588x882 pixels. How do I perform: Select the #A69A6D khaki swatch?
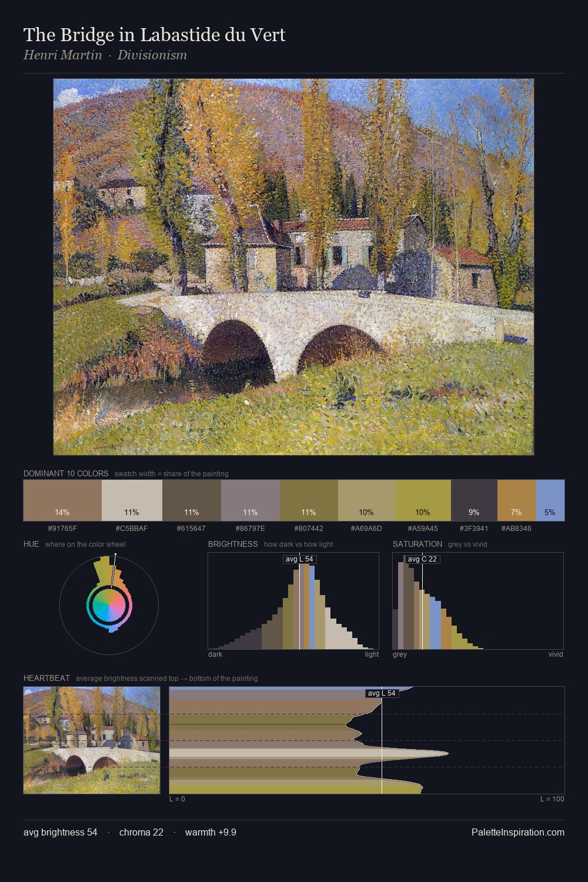coord(366,500)
